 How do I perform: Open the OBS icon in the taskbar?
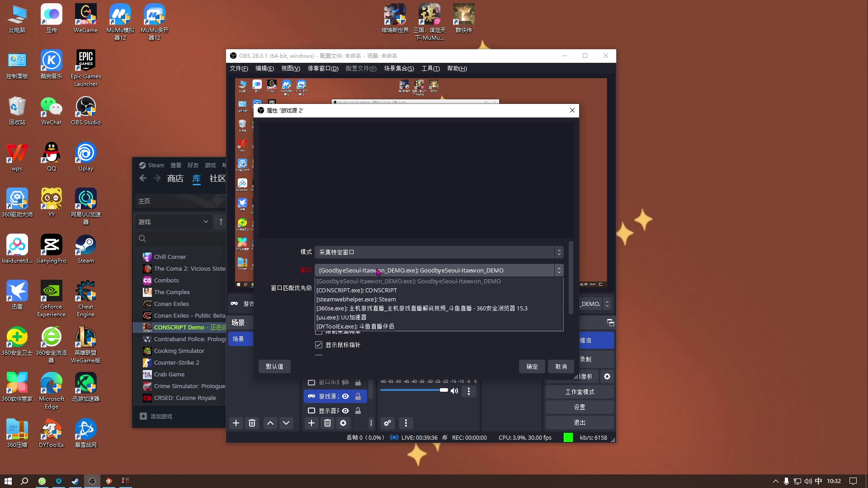pos(92,481)
